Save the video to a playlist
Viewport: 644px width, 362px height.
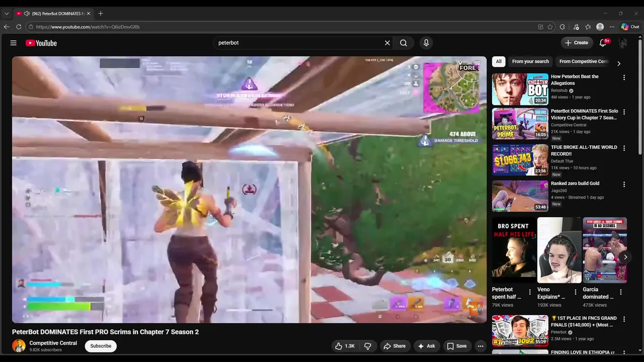click(457, 346)
